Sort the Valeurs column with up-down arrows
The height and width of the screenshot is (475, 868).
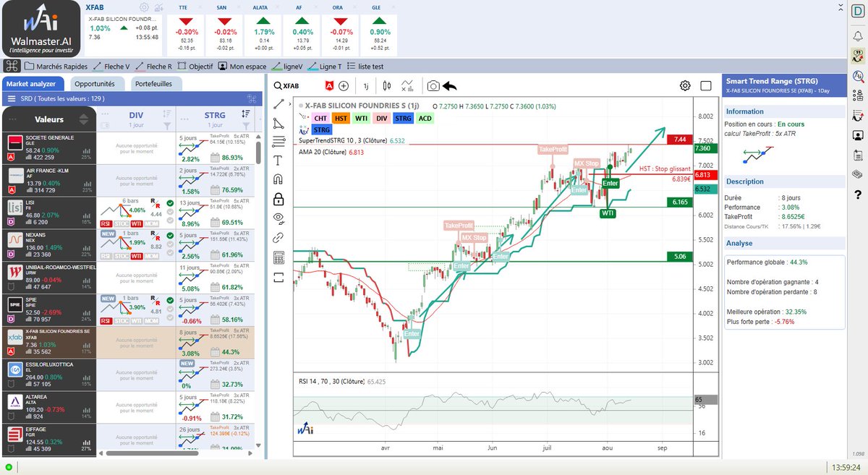84,119
